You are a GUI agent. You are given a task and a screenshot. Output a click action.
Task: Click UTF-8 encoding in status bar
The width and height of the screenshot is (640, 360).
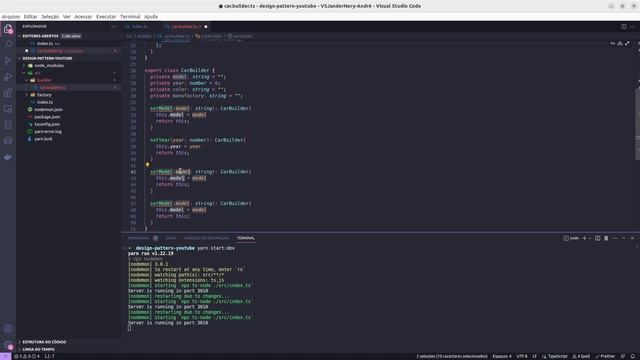pos(522,356)
